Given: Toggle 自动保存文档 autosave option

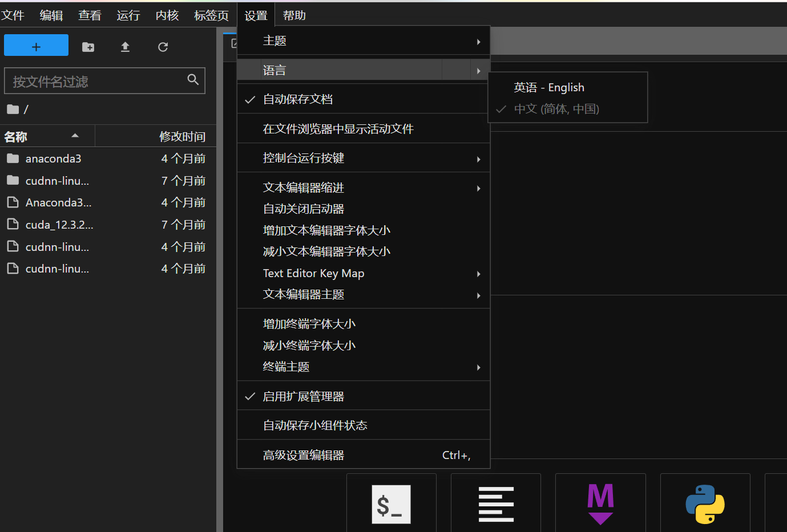Looking at the screenshot, I should tap(298, 99).
